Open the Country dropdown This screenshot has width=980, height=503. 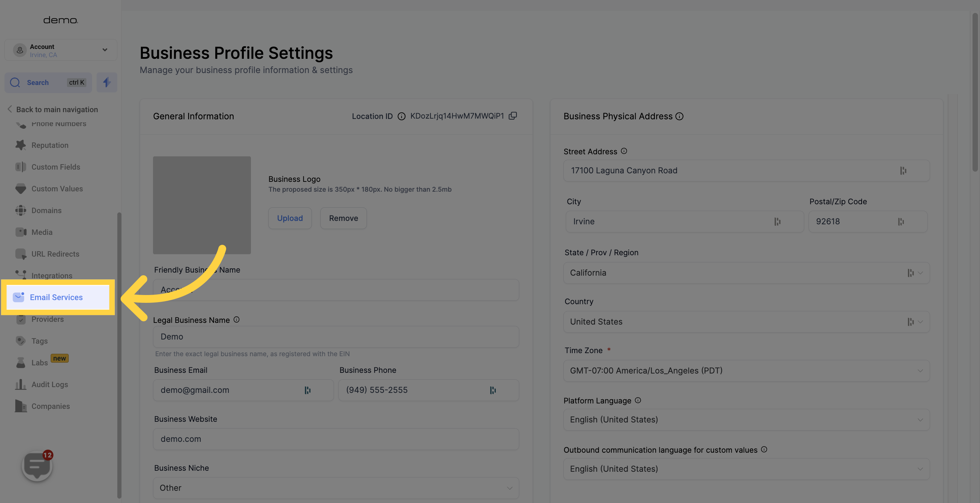coord(746,322)
